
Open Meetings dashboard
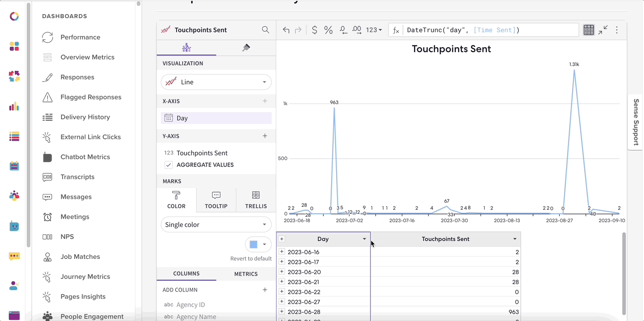click(75, 217)
